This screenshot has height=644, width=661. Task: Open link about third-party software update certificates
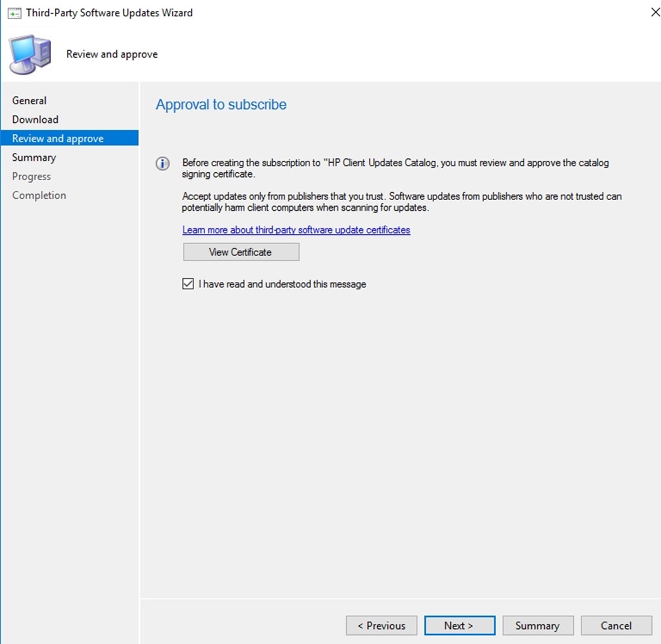pyautogui.click(x=296, y=230)
